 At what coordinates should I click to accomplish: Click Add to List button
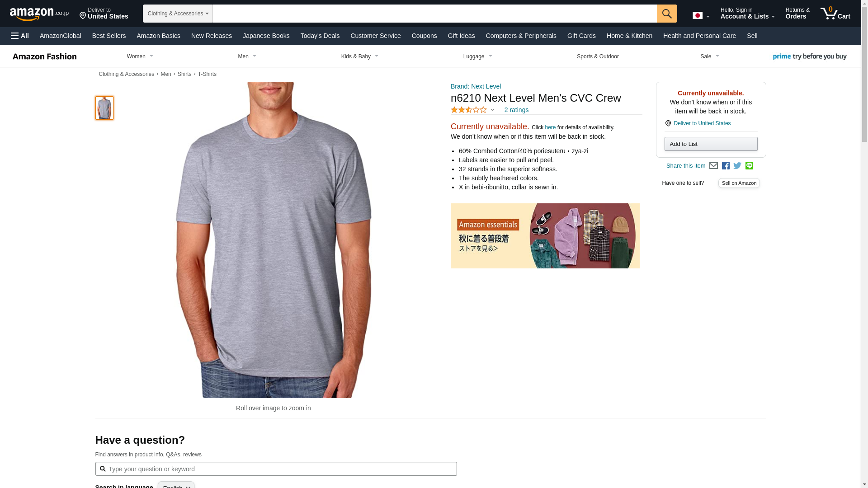pos(711,144)
